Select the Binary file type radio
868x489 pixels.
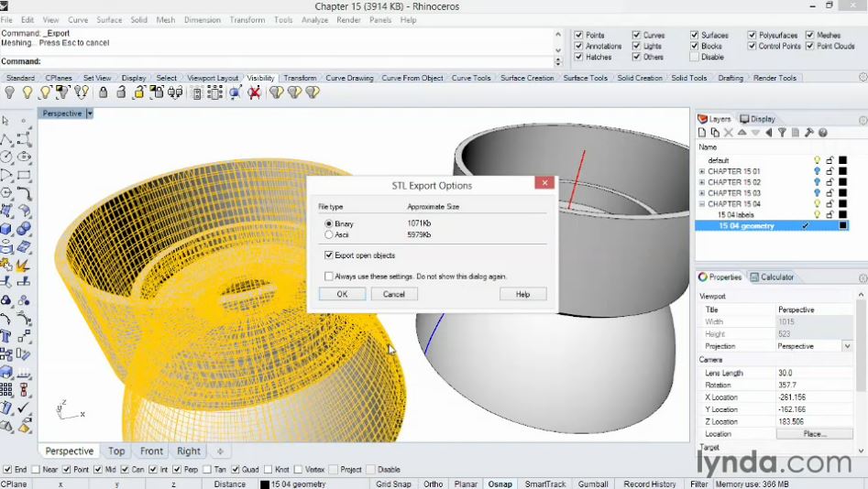pyautogui.click(x=329, y=223)
